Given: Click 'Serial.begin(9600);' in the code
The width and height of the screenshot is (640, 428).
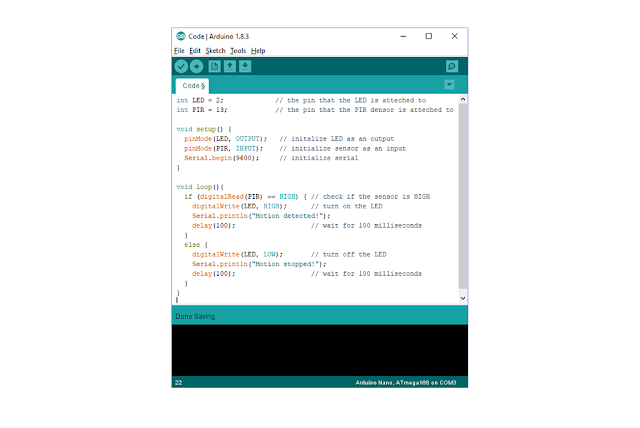Looking at the screenshot, I should click(221, 158).
